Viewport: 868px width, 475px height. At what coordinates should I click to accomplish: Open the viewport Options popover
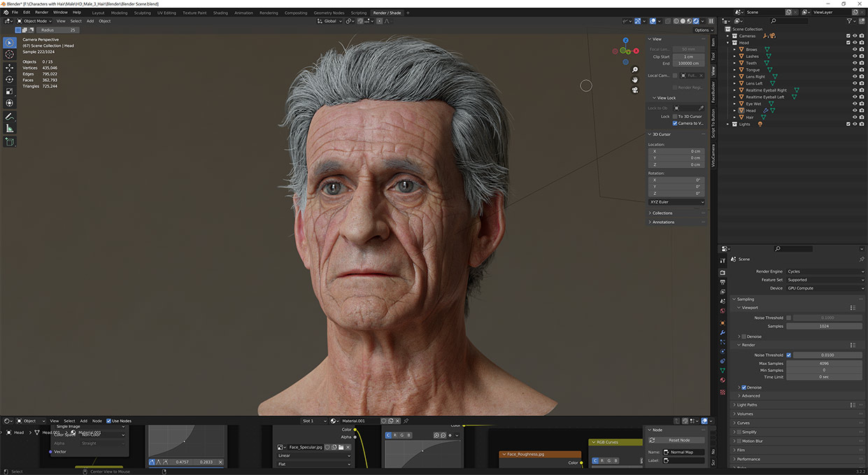[702, 30]
